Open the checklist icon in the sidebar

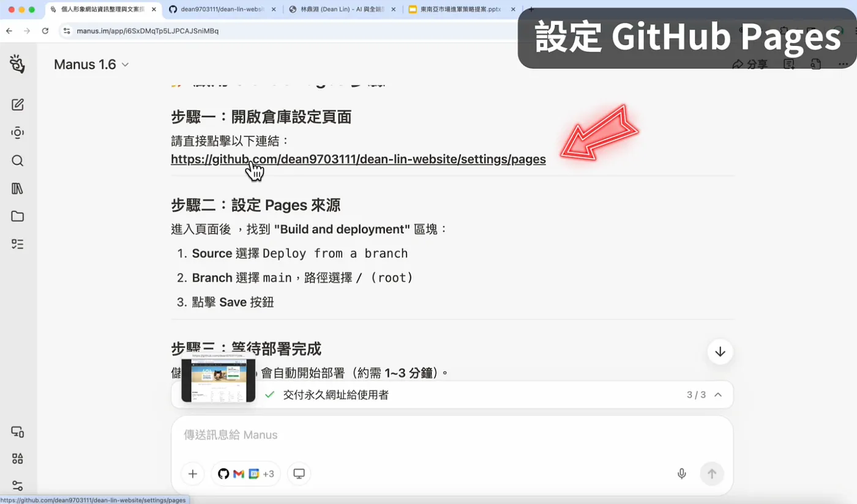point(18,244)
